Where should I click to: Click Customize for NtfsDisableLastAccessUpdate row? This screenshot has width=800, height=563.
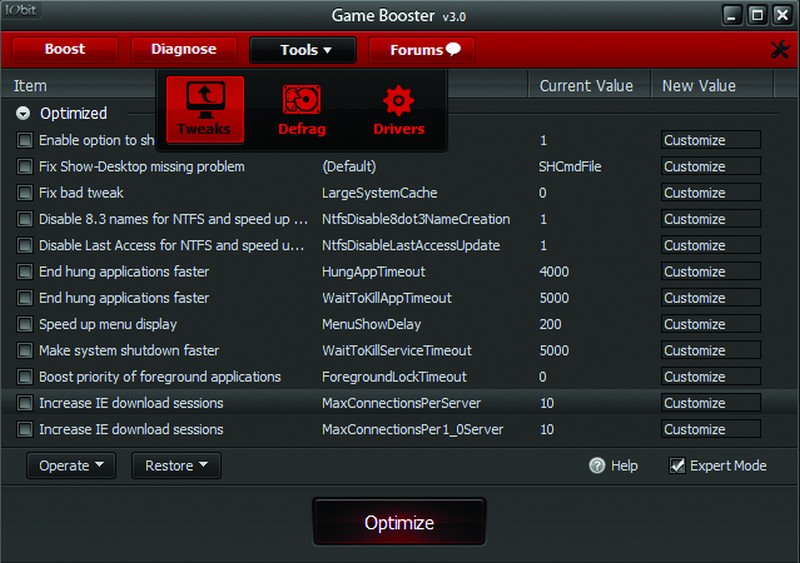click(x=711, y=245)
